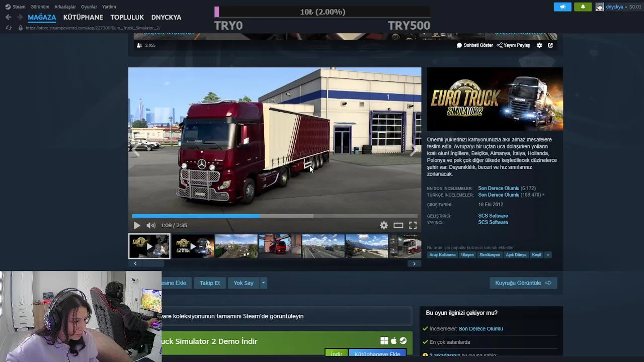
Task: Open broadcast settings gear icon
Action: [x=539, y=45]
